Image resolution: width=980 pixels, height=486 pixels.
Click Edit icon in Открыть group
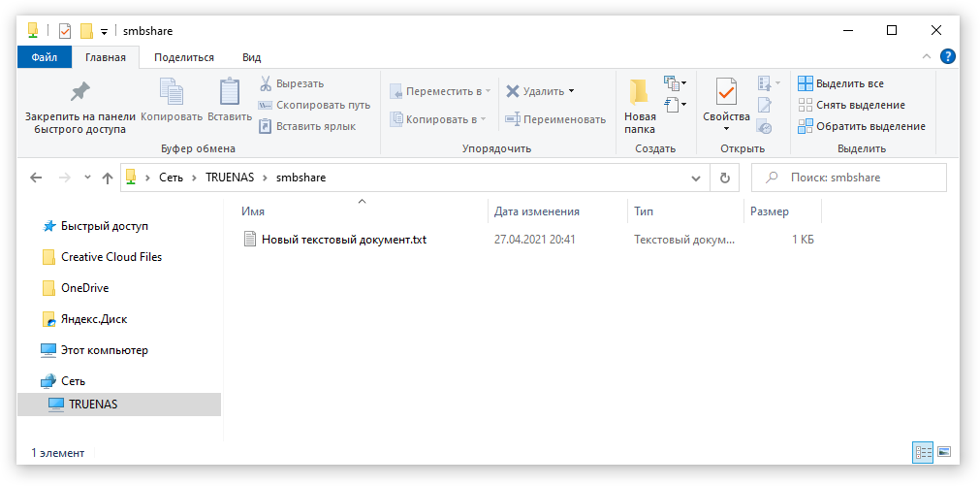tap(765, 105)
